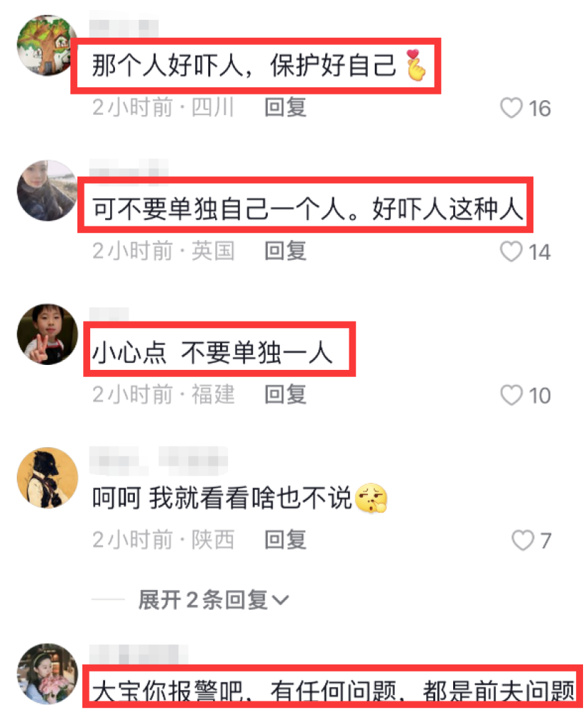588x710 pixels.
Task: Select comment '小心点 不要单独一人'
Action: pos(213,352)
